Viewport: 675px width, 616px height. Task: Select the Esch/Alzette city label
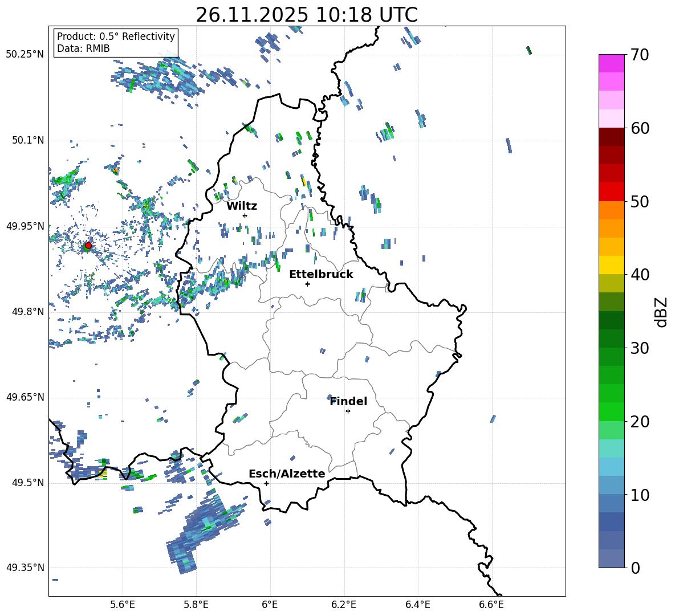click(x=287, y=474)
